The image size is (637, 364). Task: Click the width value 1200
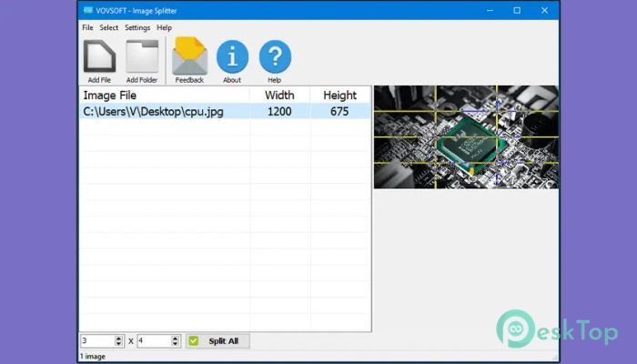[x=279, y=111]
